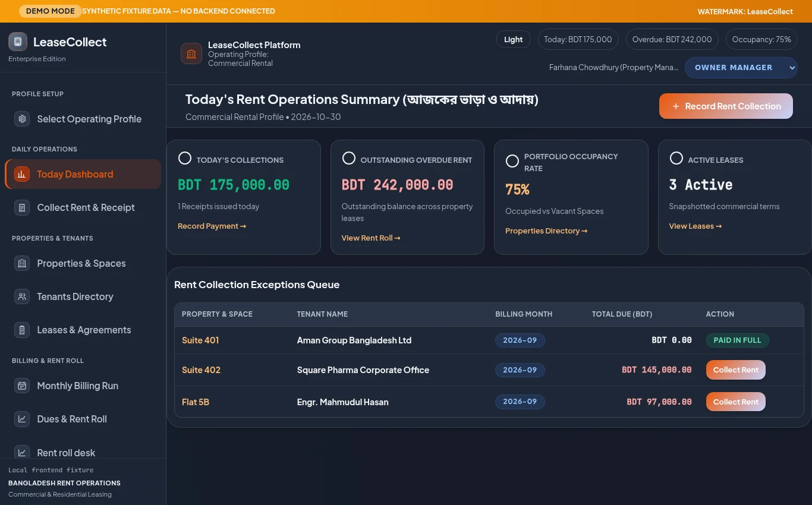Open the Tenants Directory menu item
The height and width of the screenshot is (505, 812).
(x=83, y=296)
